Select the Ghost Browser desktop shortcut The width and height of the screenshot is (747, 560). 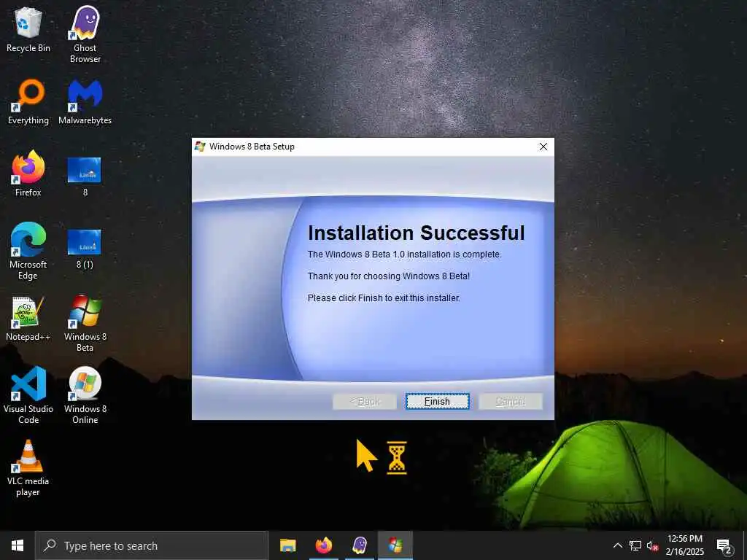click(x=85, y=35)
